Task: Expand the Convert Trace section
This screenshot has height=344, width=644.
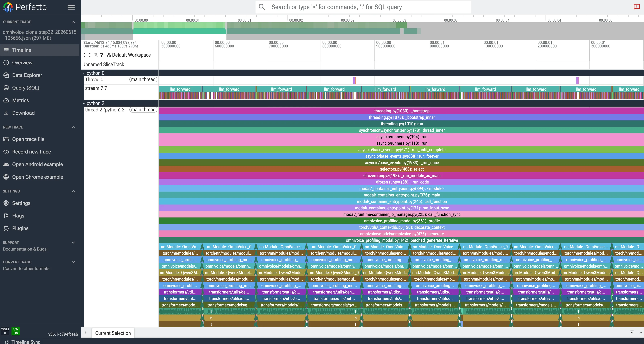Action: 73,262
